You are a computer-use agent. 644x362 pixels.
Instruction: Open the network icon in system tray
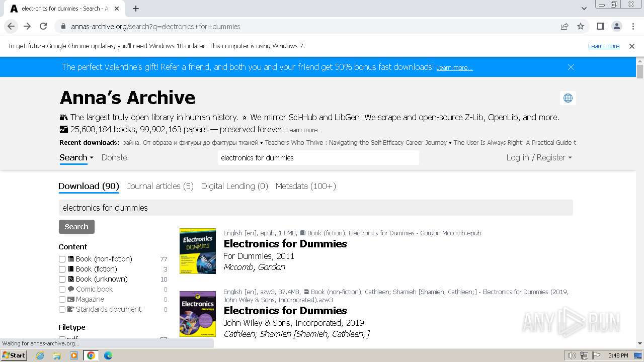[584, 355]
